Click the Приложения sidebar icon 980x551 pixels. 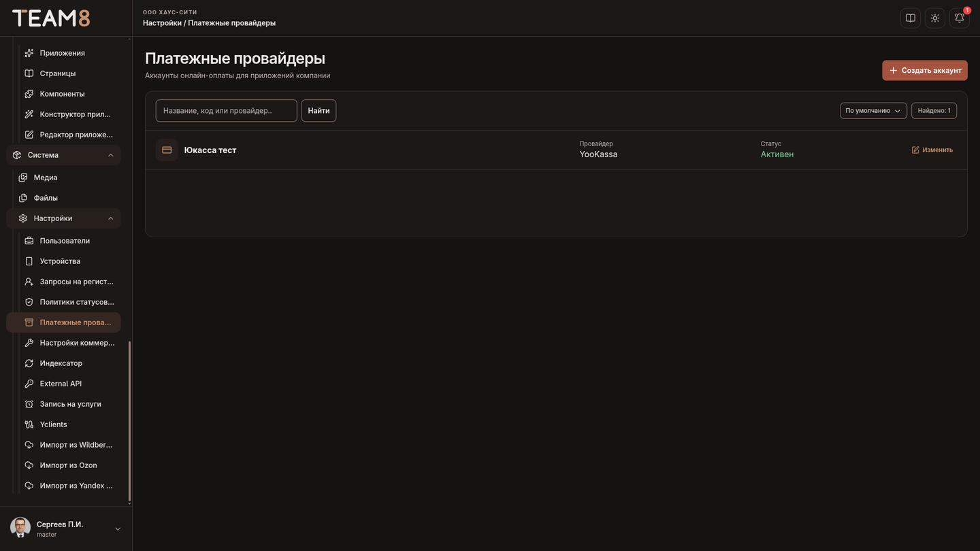point(29,53)
